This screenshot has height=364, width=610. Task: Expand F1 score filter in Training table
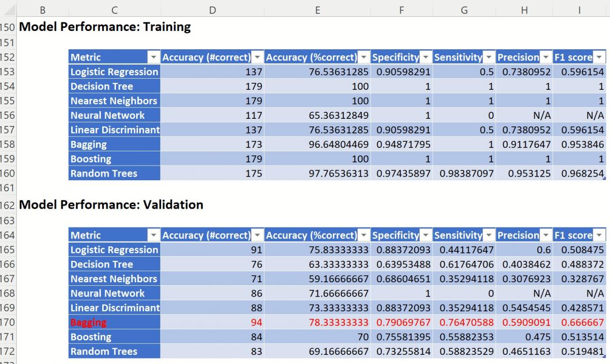599,57
